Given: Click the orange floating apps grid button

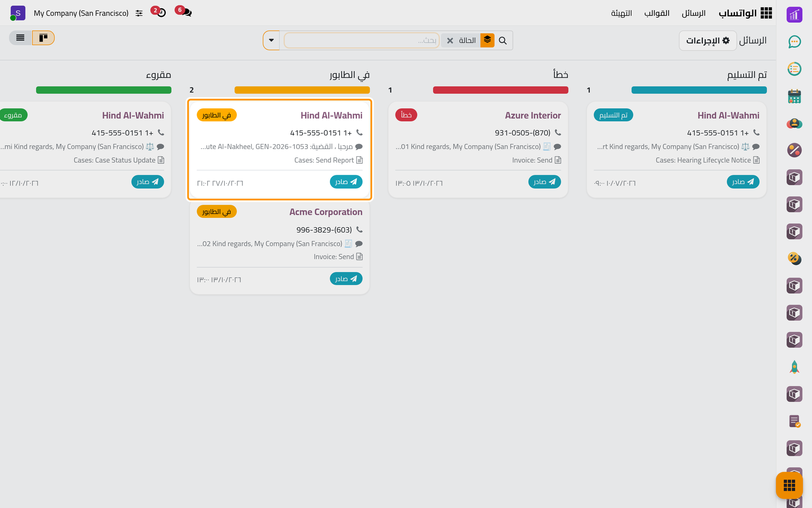Looking at the screenshot, I should (789, 485).
